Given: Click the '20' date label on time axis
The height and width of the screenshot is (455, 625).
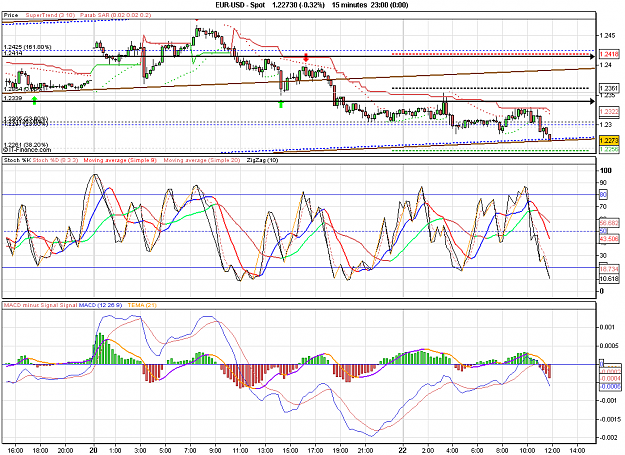Looking at the screenshot, I should click(94, 449).
